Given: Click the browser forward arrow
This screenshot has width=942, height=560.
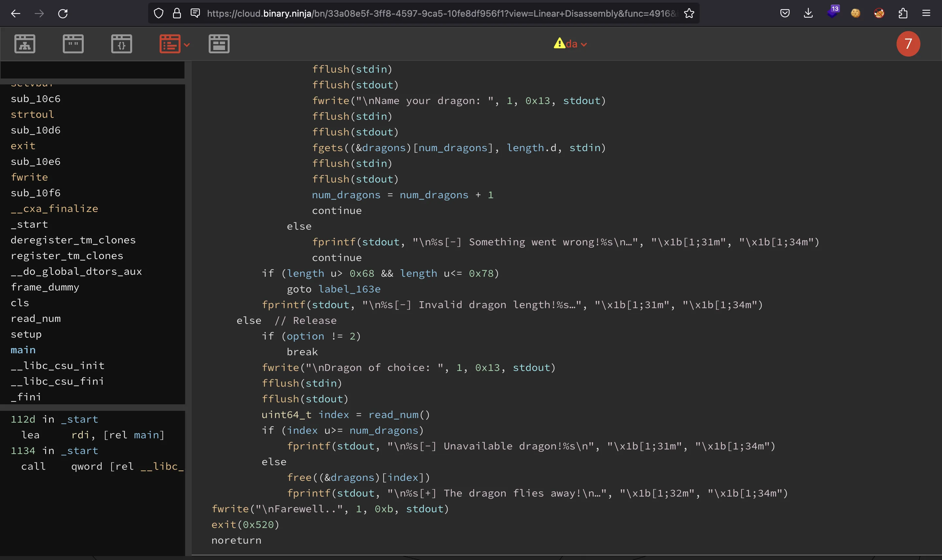Looking at the screenshot, I should pyautogui.click(x=39, y=14).
